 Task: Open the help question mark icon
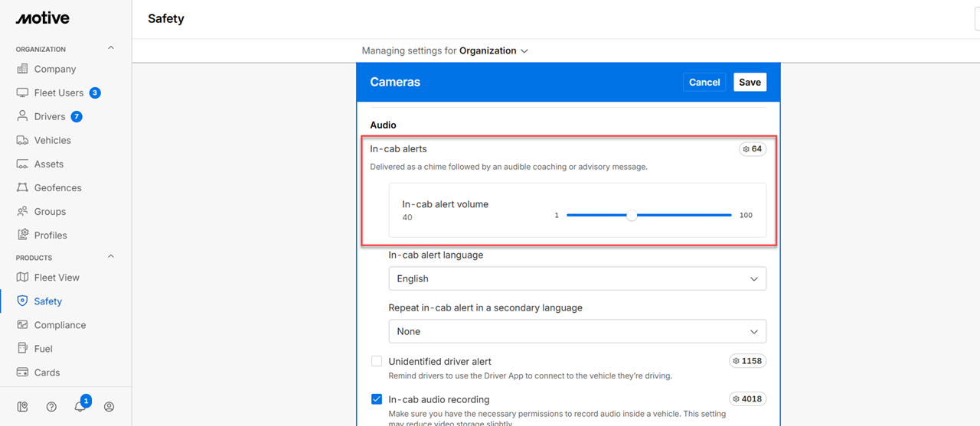click(51, 407)
